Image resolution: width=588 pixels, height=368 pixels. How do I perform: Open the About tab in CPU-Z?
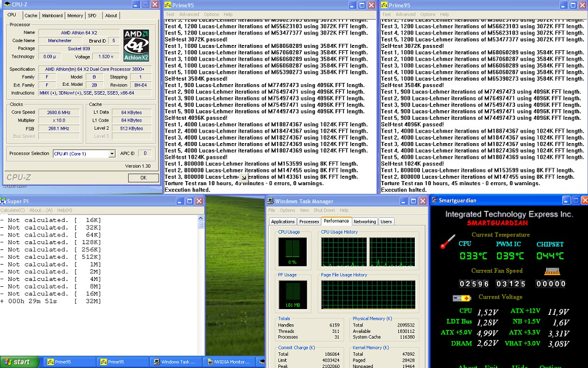[111, 15]
